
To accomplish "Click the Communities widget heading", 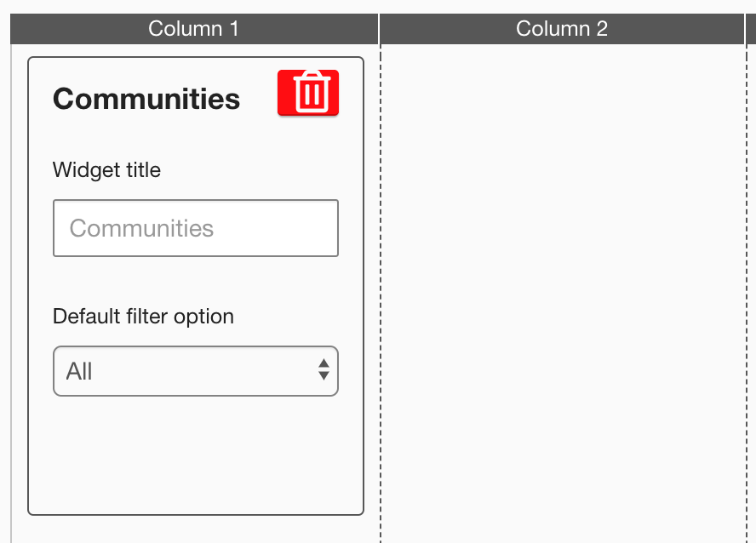I will [146, 99].
